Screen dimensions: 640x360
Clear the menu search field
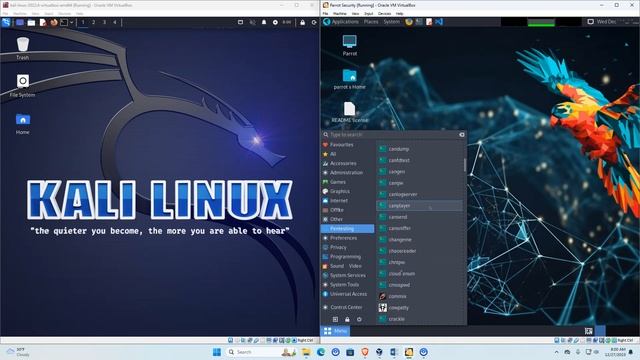[x=462, y=134]
